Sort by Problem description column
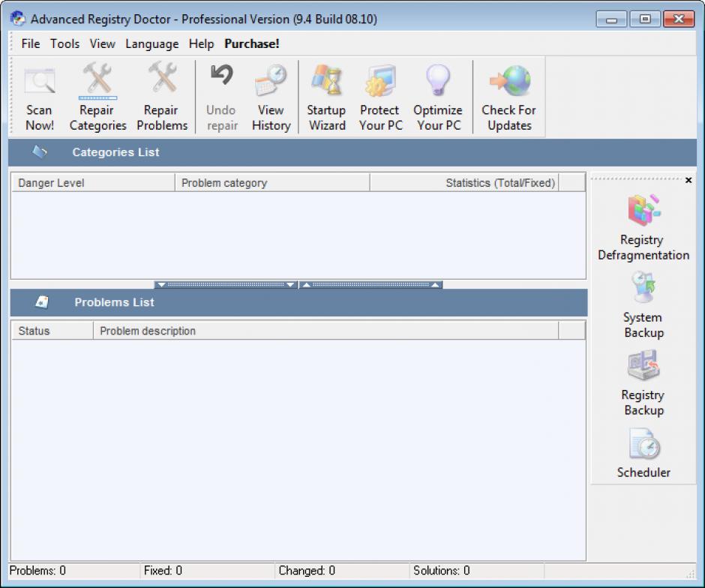Screen dimensions: 705x588 326,331
